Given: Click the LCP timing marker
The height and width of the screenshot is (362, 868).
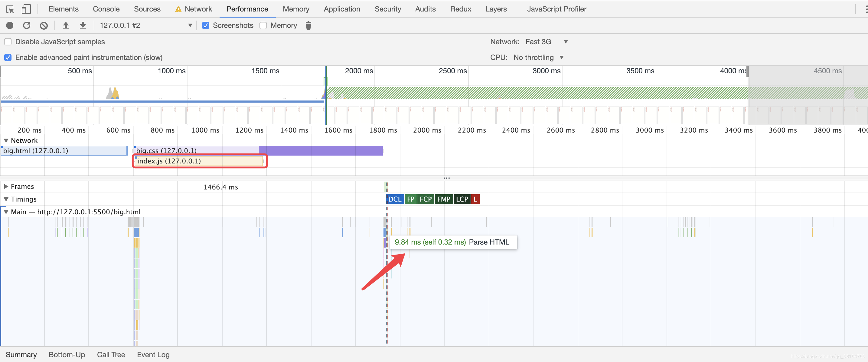Looking at the screenshot, I should pos(462,199).
